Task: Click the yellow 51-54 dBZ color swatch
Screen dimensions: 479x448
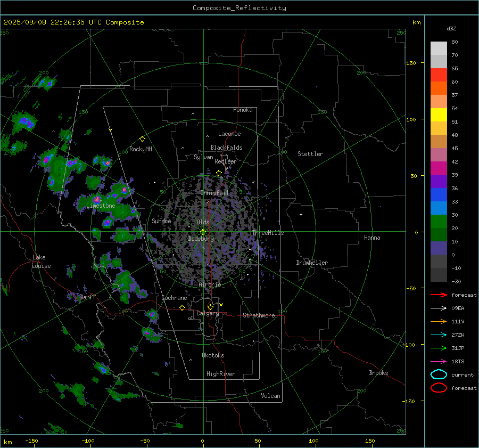Action: pyautogui.click(x=439, y=115)
